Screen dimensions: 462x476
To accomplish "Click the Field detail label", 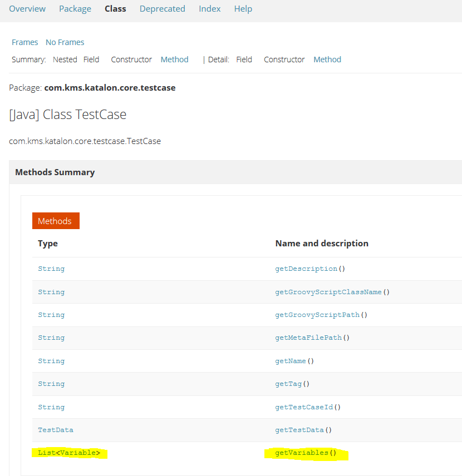I will click(x=244, y=59).
